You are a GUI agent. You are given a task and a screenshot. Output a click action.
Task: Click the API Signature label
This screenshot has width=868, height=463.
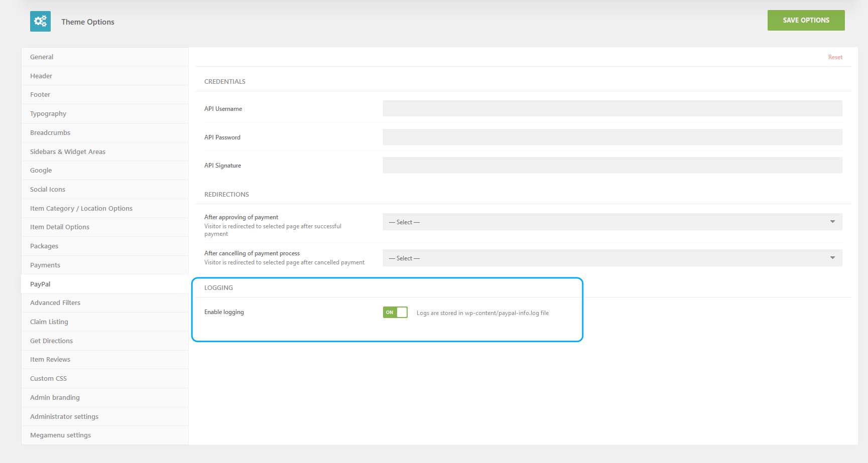click(222, 166)
